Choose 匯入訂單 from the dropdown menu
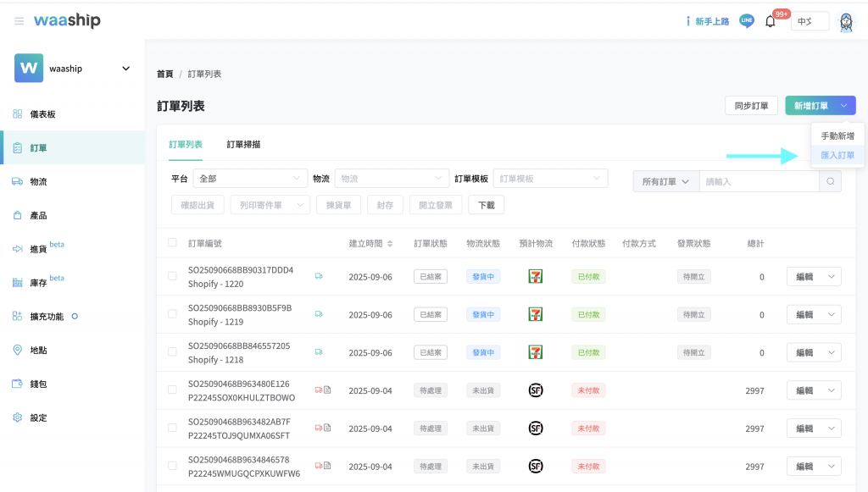868x492 pixels. [x=837, y=156]
